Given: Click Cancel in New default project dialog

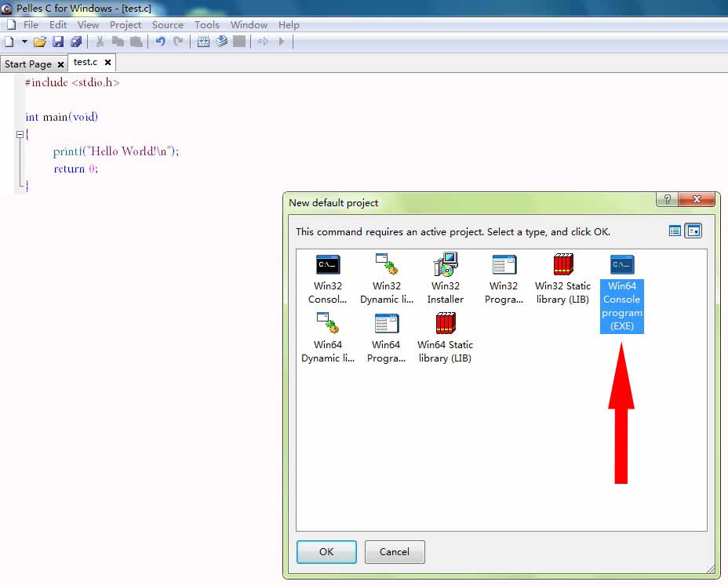Looking at the screenshot, I should pyautogui.click(x=395, y=551).
